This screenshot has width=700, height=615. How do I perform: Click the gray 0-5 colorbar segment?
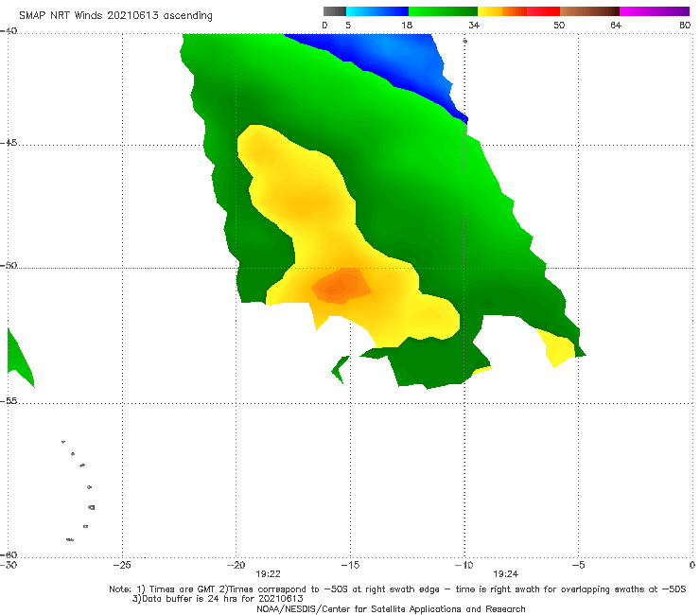click(x=335, y=11)
